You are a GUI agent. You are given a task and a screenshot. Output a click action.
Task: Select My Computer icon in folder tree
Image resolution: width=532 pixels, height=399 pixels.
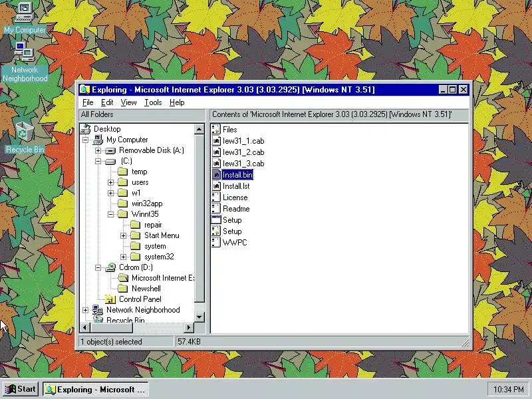coord(98,140)
